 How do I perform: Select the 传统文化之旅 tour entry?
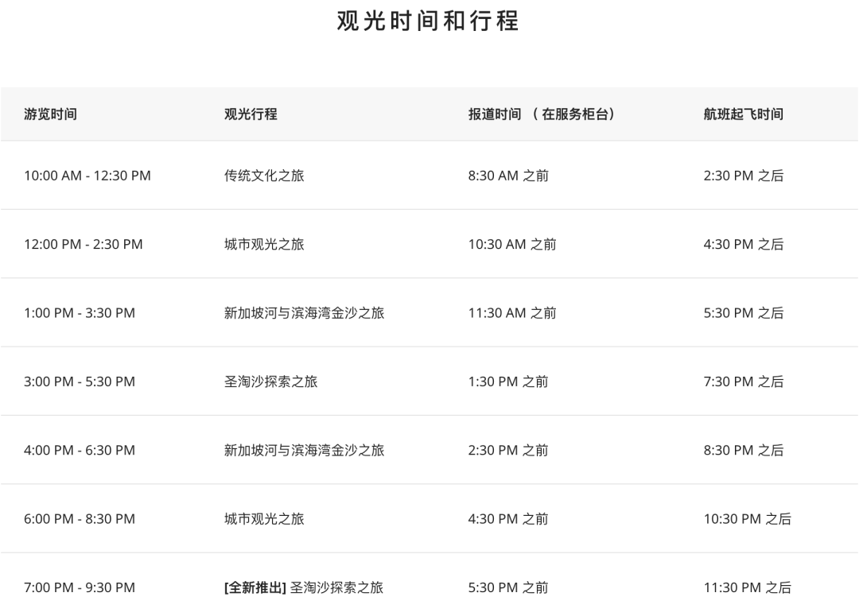[264, 176]
